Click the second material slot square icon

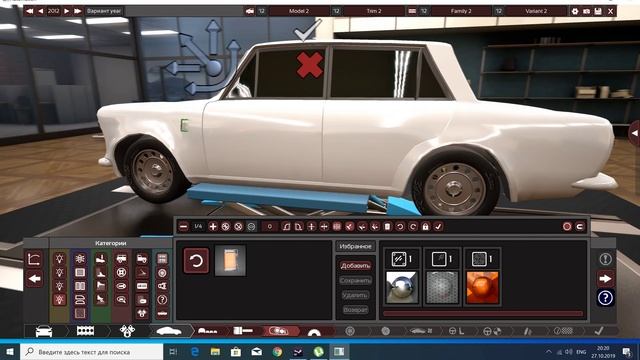[x=439, y=259]
